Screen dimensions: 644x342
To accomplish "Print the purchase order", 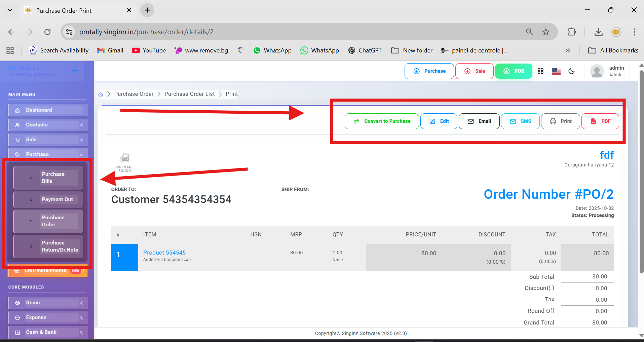I will coord(560,121).
